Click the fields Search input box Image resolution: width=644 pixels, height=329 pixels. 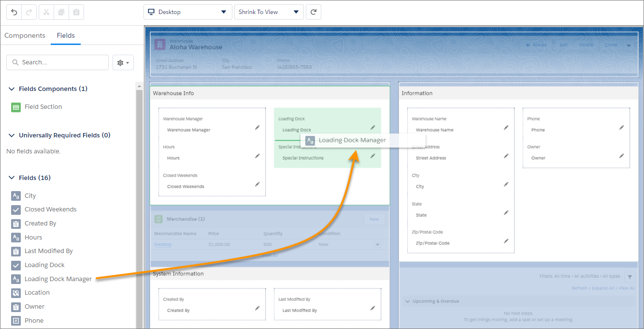(x=57, y=62)
